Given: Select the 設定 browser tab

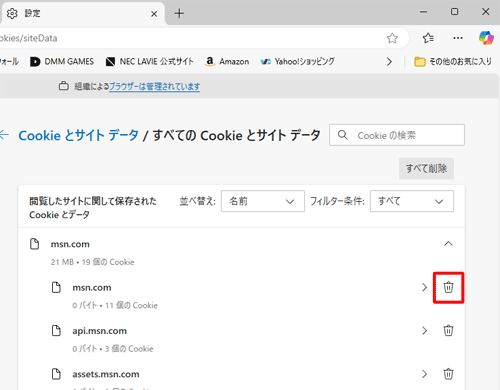Looking at the screenshot, I should pyautogui.click(x=82, y=13).
